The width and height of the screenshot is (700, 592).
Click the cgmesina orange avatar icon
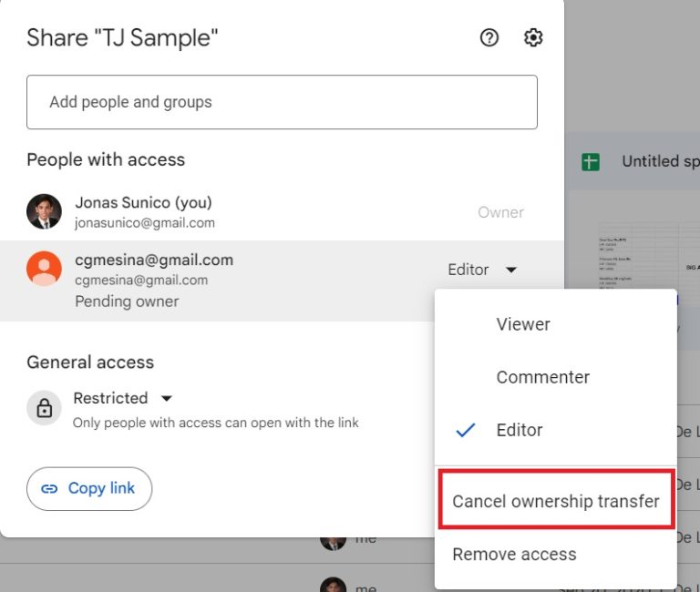[x=44, y=269]
